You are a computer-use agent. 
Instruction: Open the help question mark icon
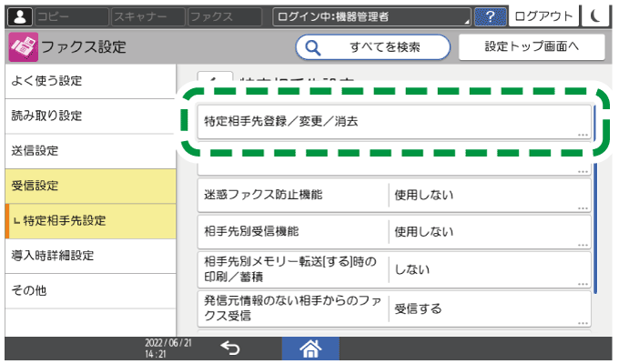tap(490, 16)
